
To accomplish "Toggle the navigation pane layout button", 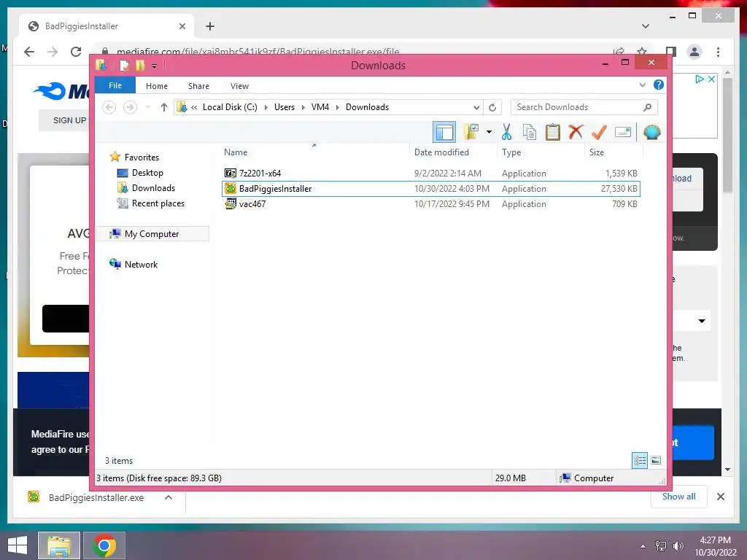I will (444, 132).
